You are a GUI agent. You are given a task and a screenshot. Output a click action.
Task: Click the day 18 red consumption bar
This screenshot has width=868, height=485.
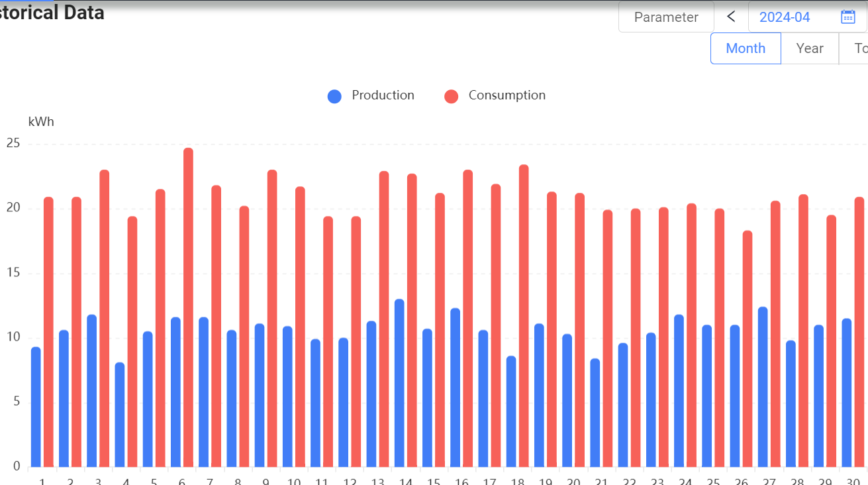click(524, 316)
